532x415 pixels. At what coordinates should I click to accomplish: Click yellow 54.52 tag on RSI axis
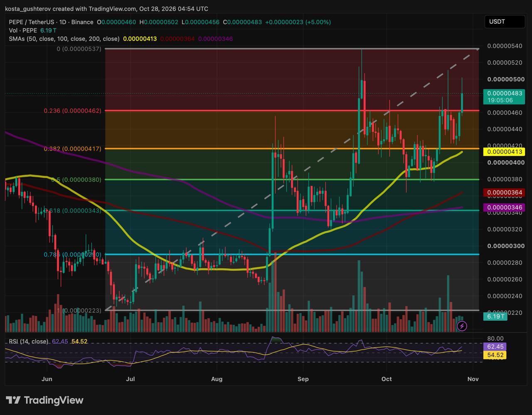click(x=495, y=355)
